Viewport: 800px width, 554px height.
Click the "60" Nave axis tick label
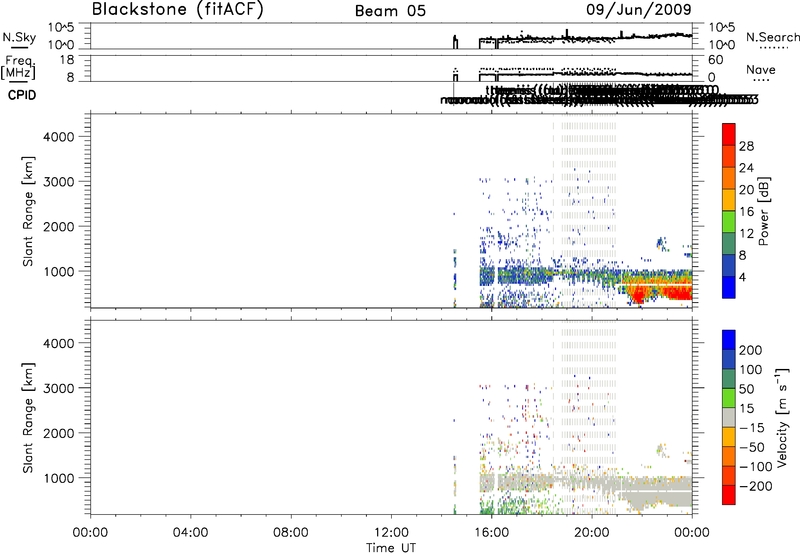click(x=715, y=60)
